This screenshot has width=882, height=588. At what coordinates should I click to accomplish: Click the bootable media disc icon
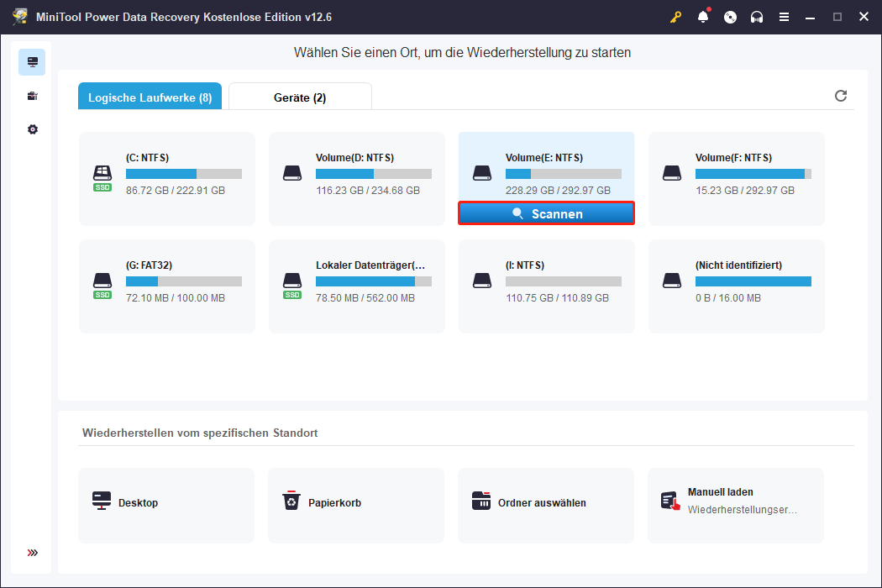click(x=730, y=17)
